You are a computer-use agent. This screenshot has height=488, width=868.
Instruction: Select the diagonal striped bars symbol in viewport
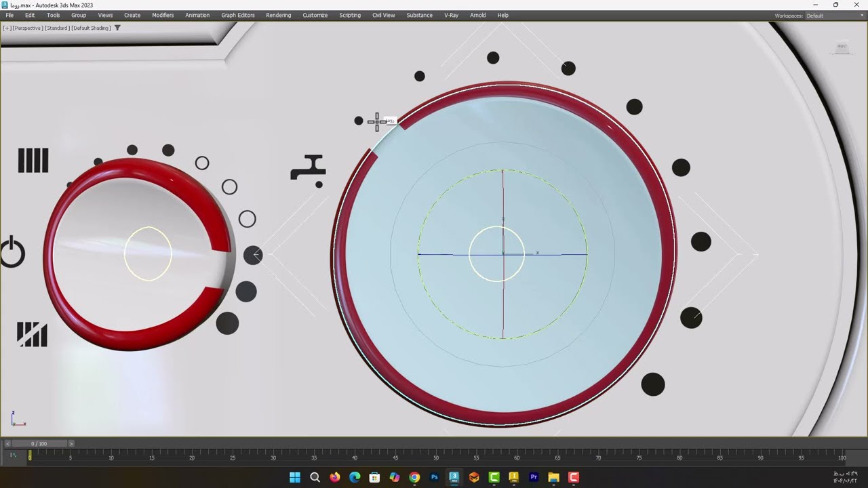[x=32, y=334]
